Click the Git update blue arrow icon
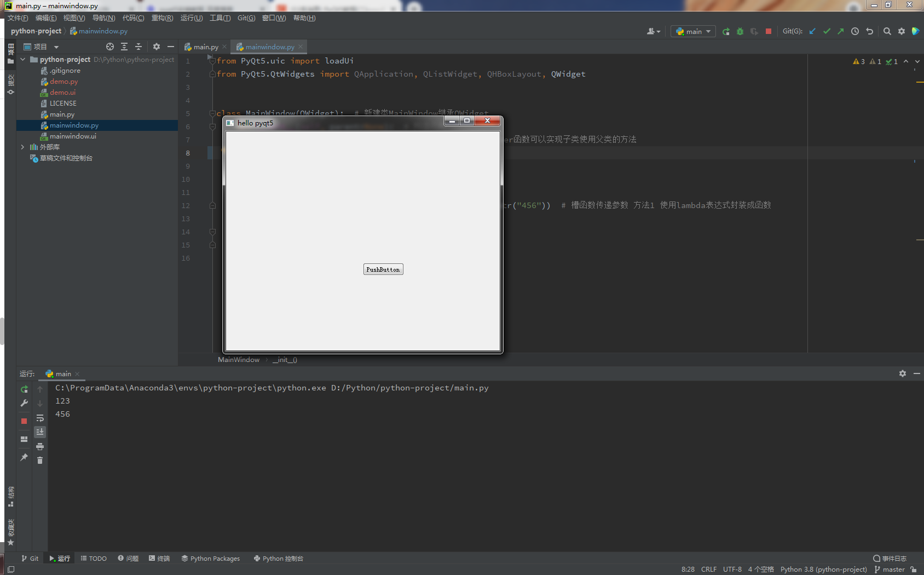Image resolution: width=924 pixels, height=575 pixels. [x=812, y=31]
